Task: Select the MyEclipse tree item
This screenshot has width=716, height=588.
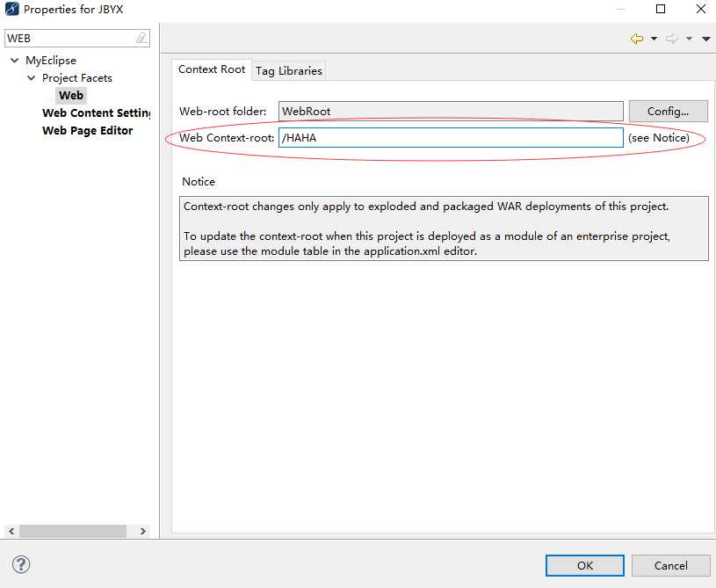Action: click(x=51, y=61)
